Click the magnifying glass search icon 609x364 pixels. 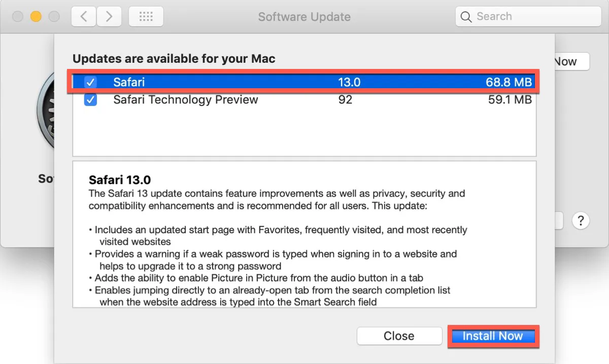coord(466,17)
